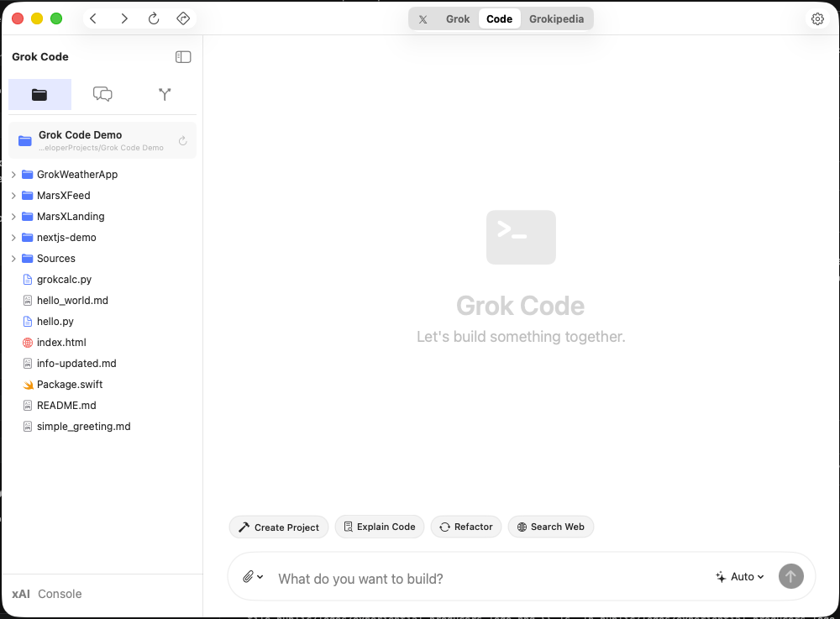The height and width of the screenshot is (619, 840).
Task: Navigate back using the left arrow
Action: click(x=92, y=18)
